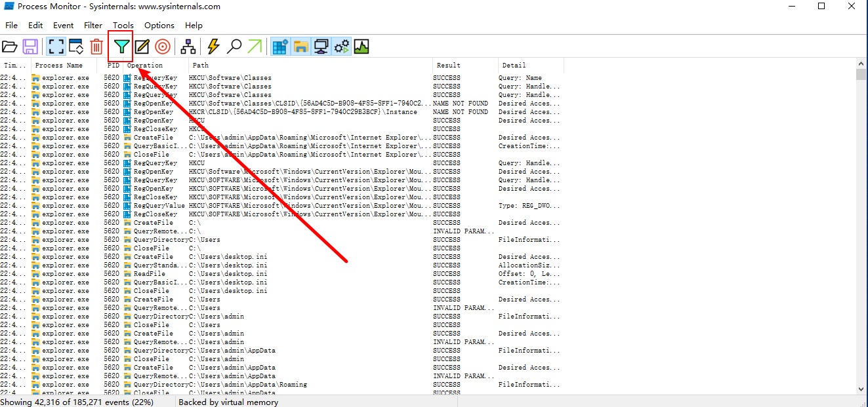Viewport: 868px width, 407px height.
Task: Click 'Backed by virtual memory' status text
Action: (x=228, y=402)
